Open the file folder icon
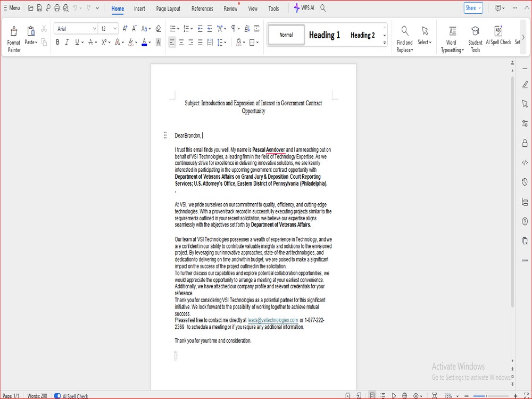 30,8
